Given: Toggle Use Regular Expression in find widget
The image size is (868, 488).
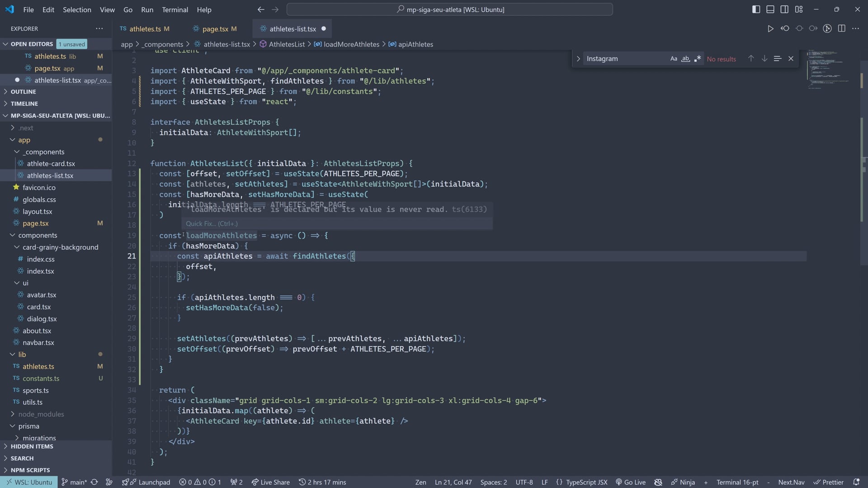Looking at the screenshot, I should pos(698,59).
